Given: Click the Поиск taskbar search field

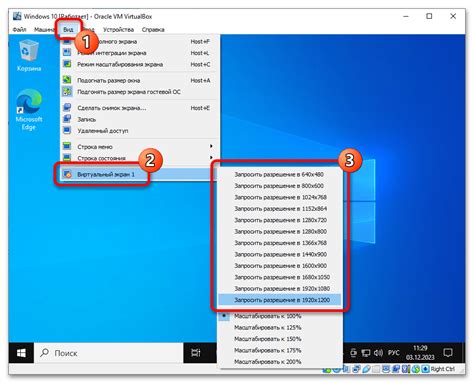Looking at the screenshot, I should pyautogui.click(x=109, y=353).
